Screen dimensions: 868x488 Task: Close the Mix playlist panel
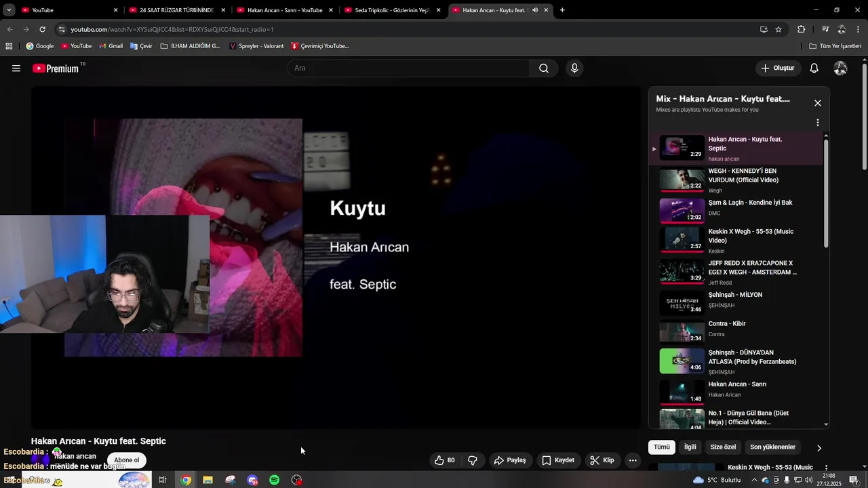818,103
